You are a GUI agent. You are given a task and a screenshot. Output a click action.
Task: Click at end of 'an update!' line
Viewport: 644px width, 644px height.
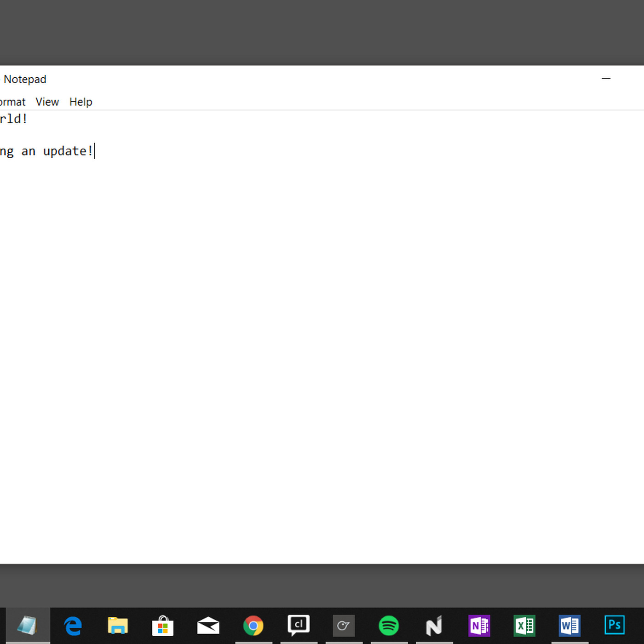tap(94, 151)
